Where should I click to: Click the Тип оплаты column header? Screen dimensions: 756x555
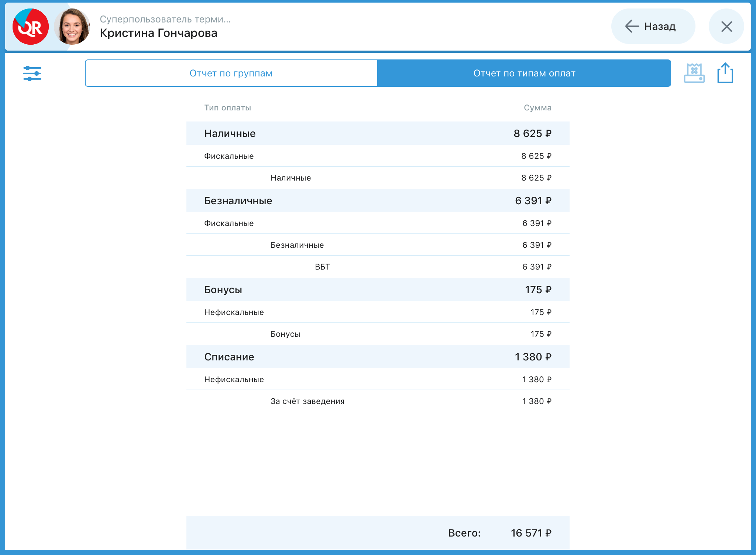pos(227,108)
